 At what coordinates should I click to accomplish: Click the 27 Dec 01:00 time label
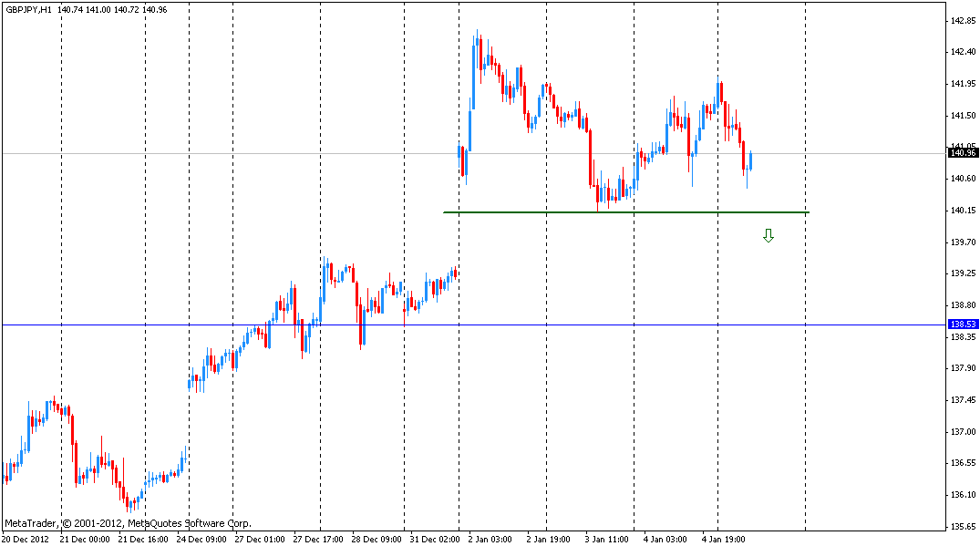click(x=260, y=539)
